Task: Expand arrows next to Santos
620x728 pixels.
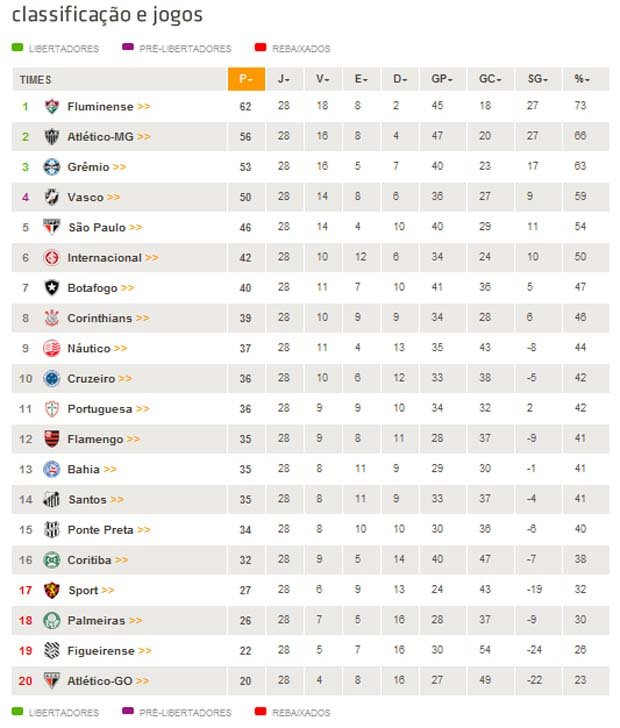Action: 117,500
